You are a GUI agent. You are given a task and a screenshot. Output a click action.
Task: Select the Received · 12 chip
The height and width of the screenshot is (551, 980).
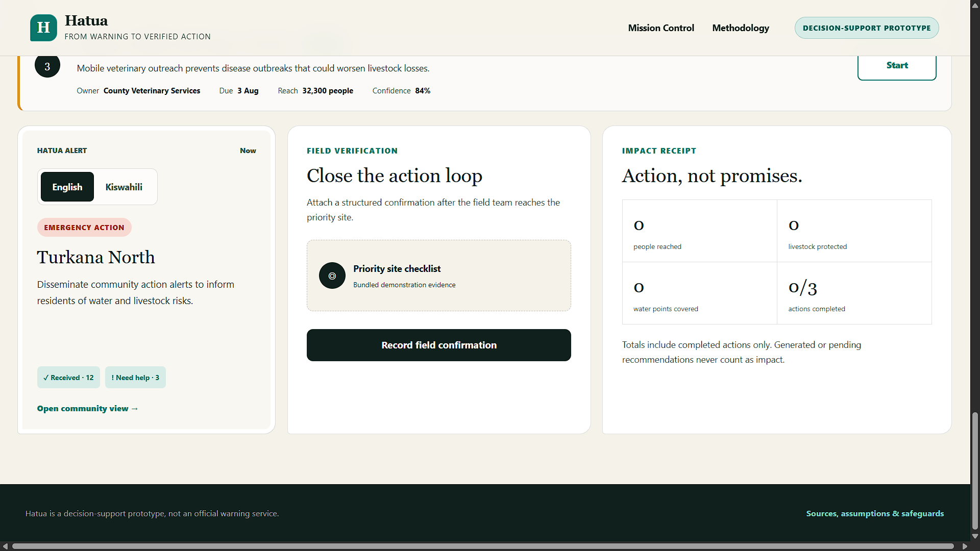tap(68, 378)
